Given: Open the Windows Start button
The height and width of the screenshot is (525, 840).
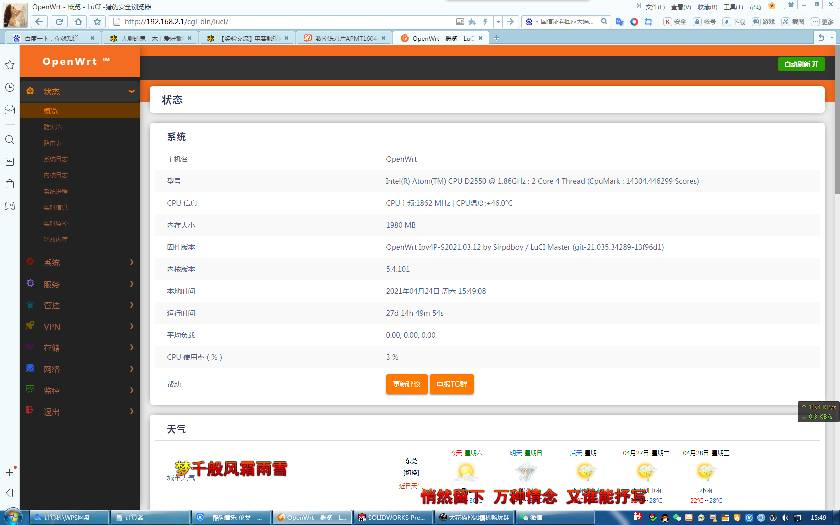Looking at the screenshot, I should coord(13,517).
